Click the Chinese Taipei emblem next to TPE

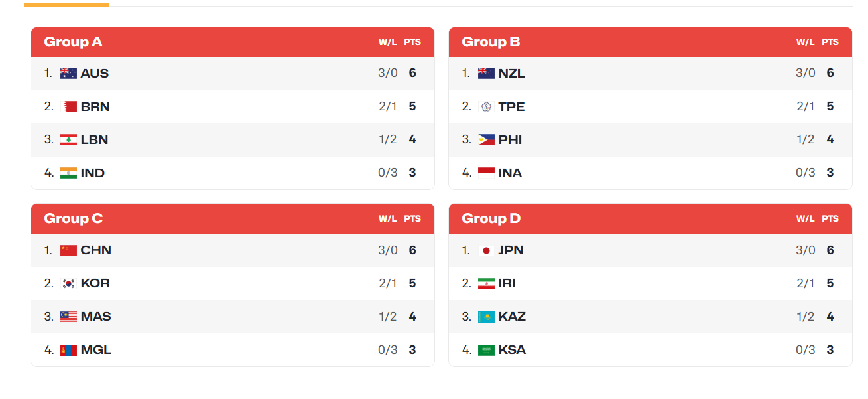coord(486,107)
